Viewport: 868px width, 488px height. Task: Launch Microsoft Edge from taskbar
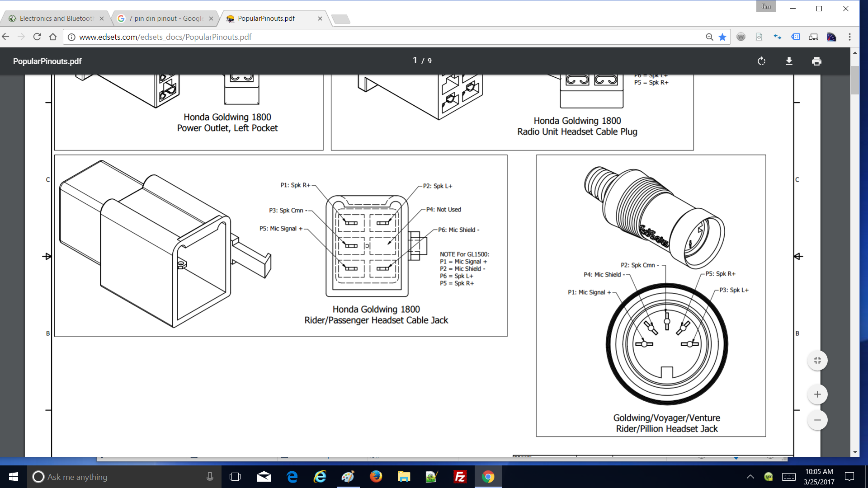pyautogui.click(x=292, y=477)
